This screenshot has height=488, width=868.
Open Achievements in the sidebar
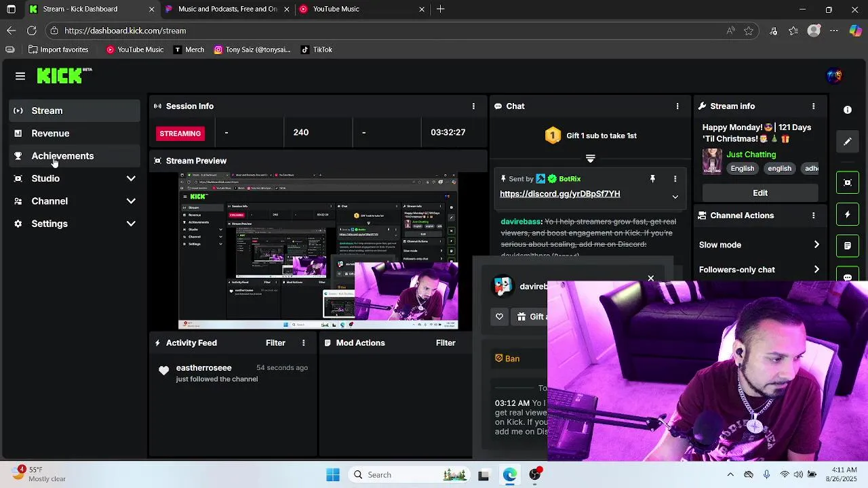(75, 156)
